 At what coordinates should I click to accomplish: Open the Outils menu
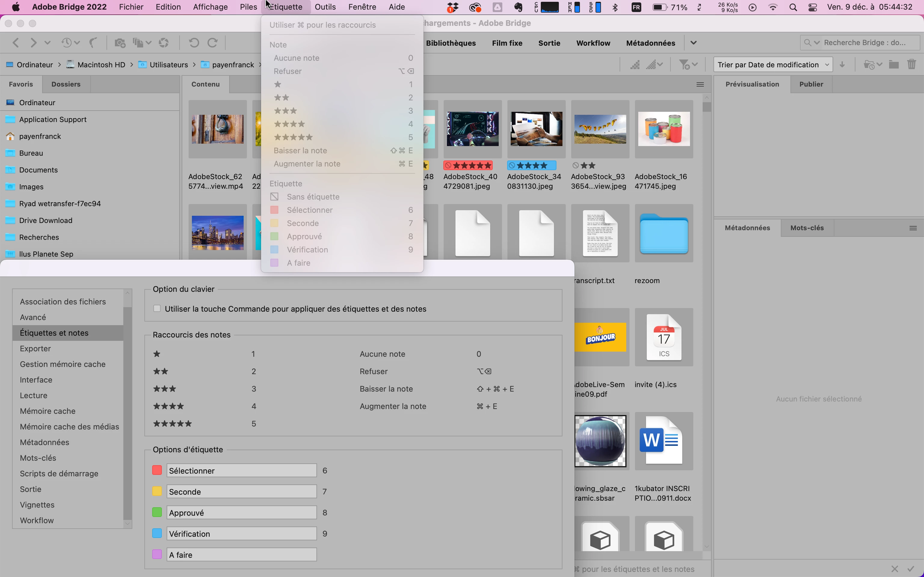[x=325, y=7]
